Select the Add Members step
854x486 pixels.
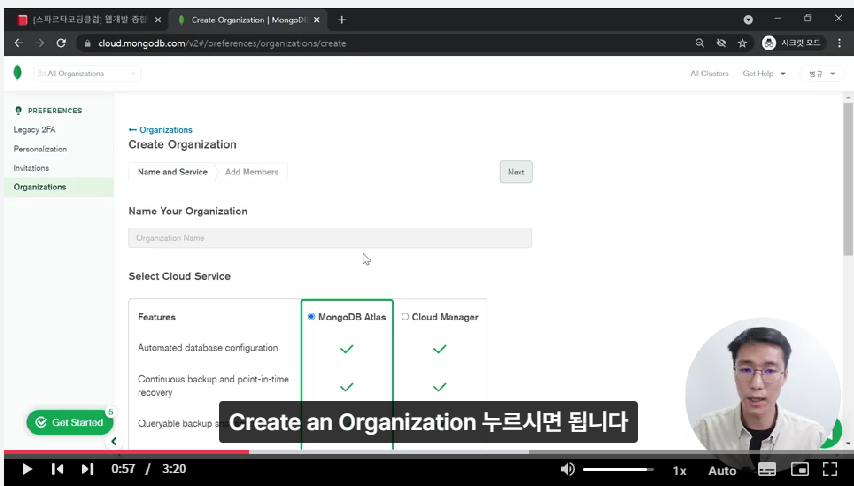252,172
